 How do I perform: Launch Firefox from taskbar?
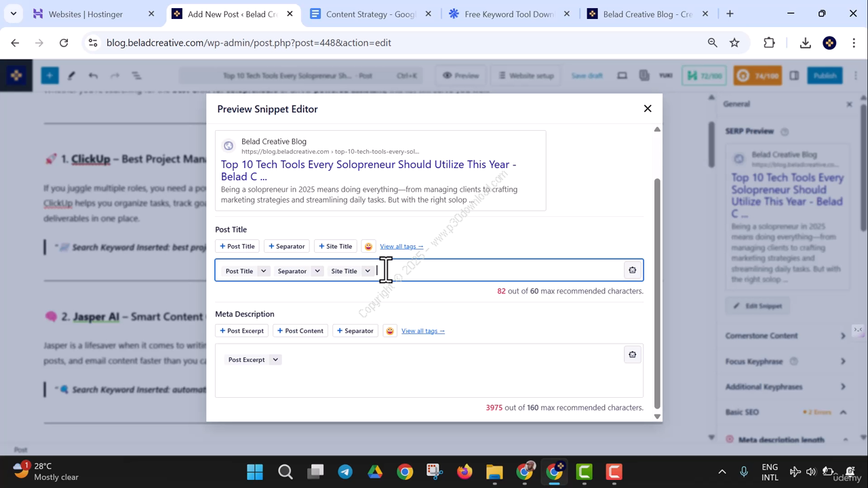465,472
